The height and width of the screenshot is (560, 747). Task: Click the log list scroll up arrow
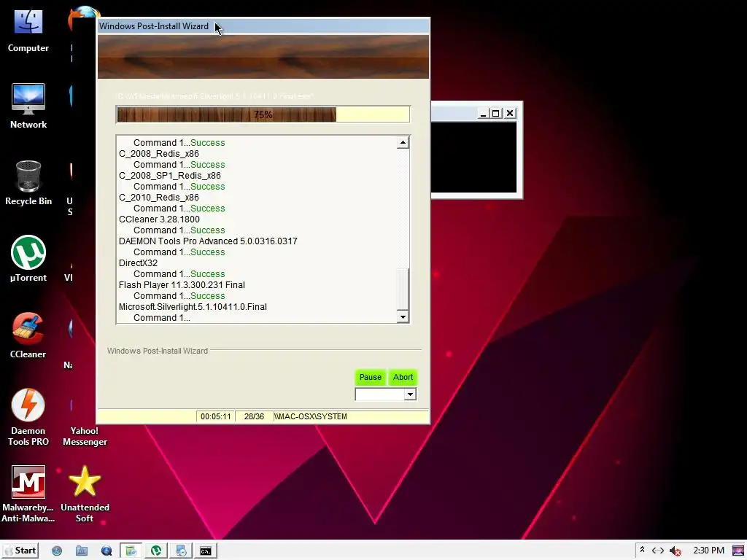[x=403, y=142]
